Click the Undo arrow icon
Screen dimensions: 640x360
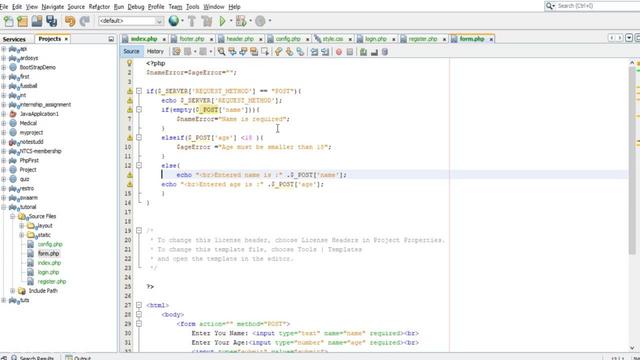tap(70, 21)
